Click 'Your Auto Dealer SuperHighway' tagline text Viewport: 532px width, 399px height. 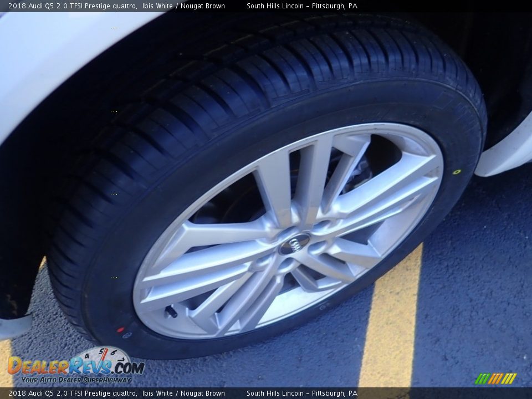tap(76, 380)
